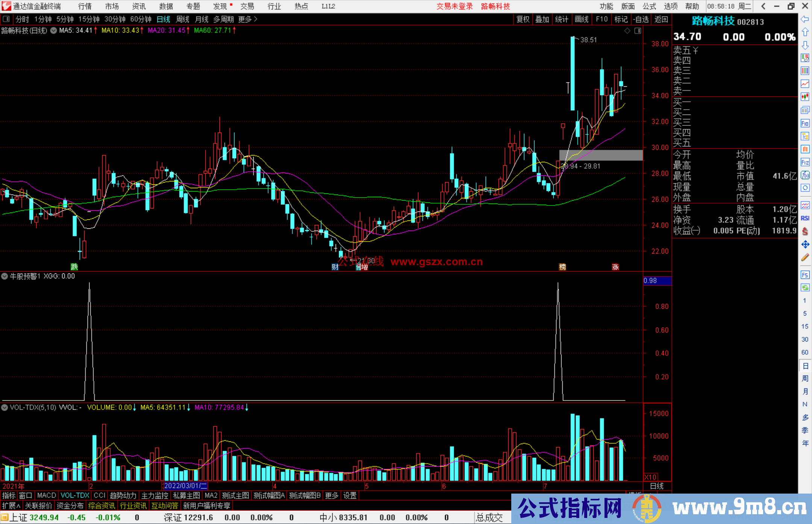Click the RSI indicator sidebar icon
This screenshot has height=524, width=812.
click(805, 218)
